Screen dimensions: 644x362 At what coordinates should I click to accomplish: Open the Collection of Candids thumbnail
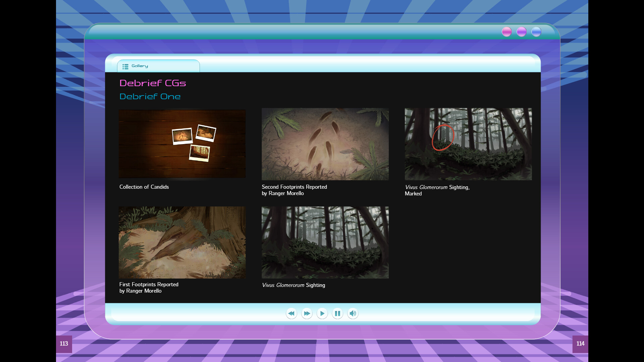click(182, 144)
